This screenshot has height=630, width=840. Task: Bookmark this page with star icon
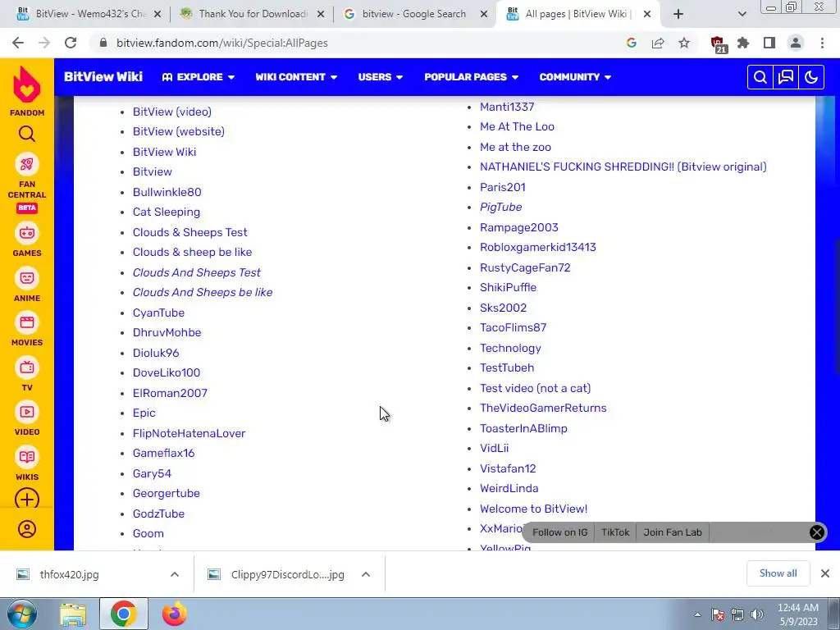pyautogui.click(x=684, y=43)
